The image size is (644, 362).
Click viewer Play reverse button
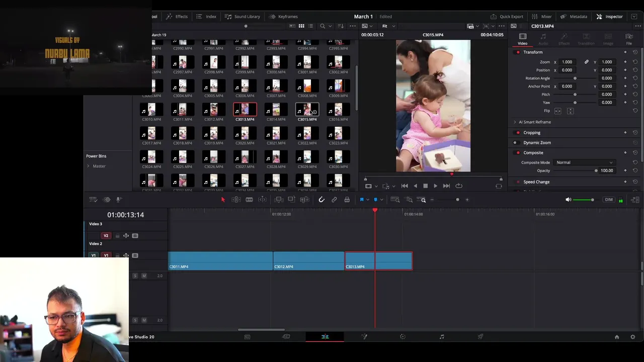pyautogui.click(x=415, y=186)
